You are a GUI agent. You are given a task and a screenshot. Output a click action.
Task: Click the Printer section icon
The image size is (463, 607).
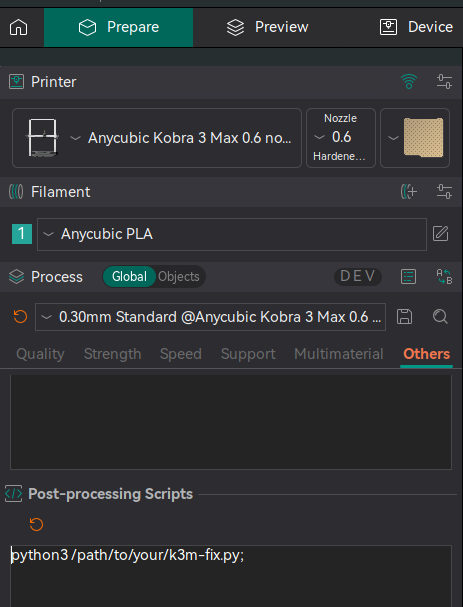[16, 82]
